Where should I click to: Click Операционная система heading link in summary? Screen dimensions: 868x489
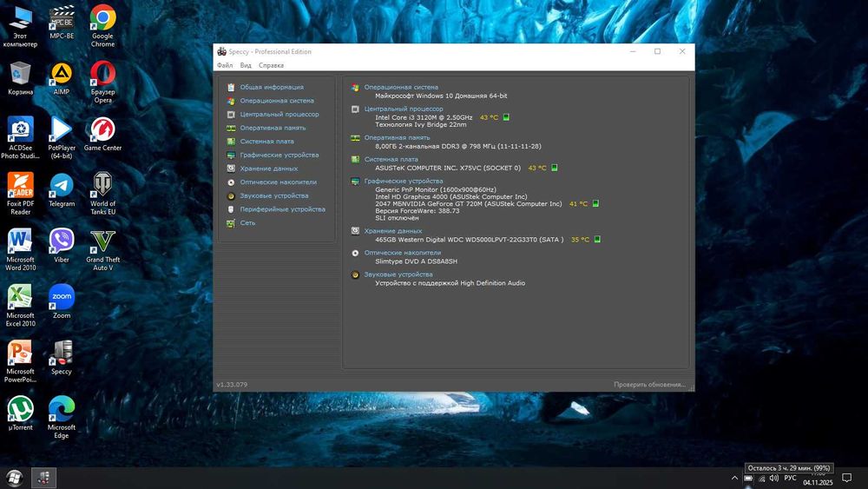[x=401, y=87]
